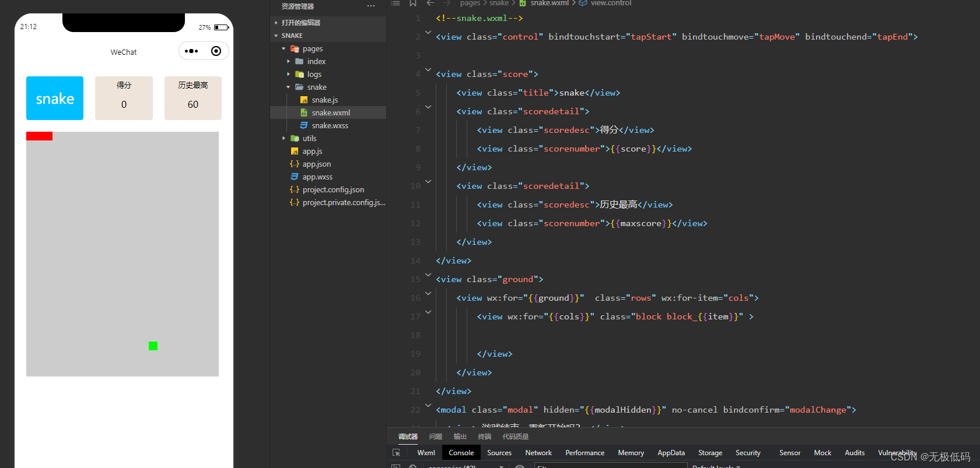The width and height of the screenshot is (980, 468).
Task: Click the snake.wxss file icon
Action: (x=304, y=126)
